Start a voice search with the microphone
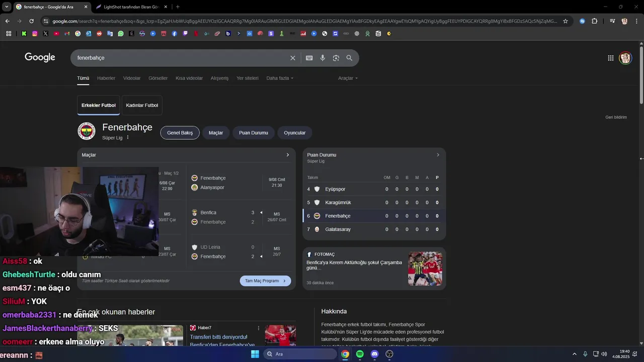644x362 pixels. point(323,58)
